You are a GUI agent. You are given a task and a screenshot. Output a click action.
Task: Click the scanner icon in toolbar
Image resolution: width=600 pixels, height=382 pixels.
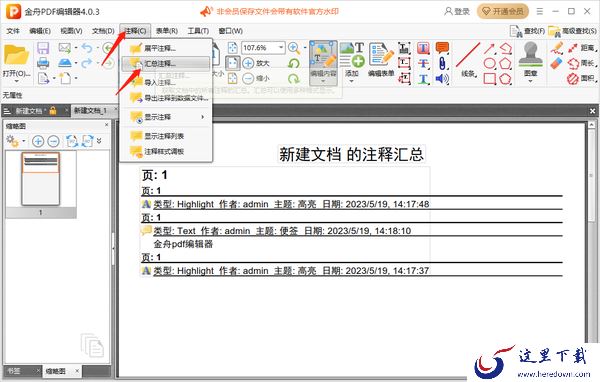tap(65, 63)
